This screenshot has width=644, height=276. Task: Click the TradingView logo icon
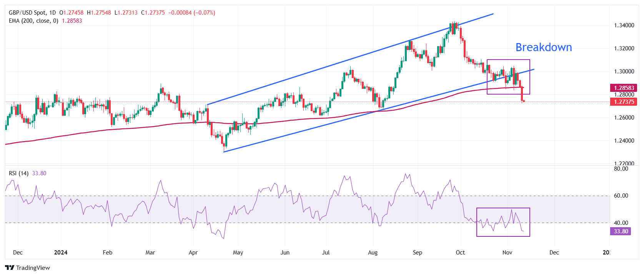coord(10,268)
